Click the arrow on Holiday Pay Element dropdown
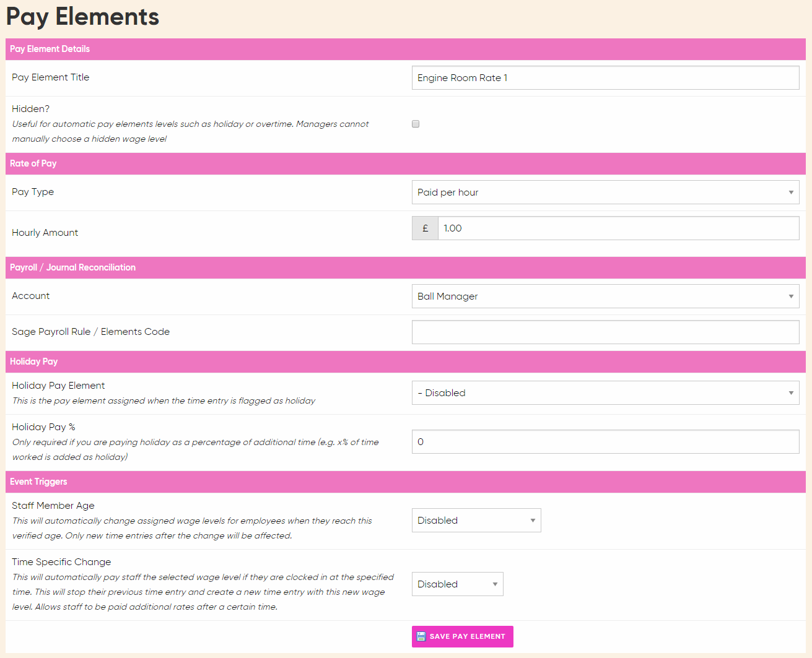 pyautogui.click(x=791, y=392)
